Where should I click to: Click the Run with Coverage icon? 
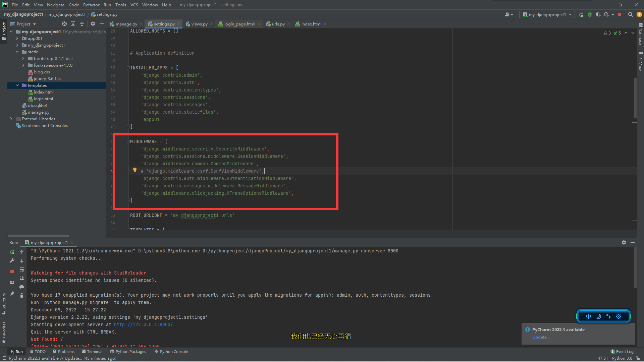[598, 14]
